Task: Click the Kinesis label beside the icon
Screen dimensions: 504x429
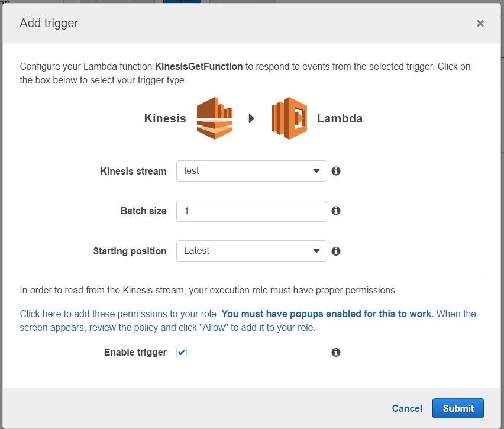Action: coord(165,118)
